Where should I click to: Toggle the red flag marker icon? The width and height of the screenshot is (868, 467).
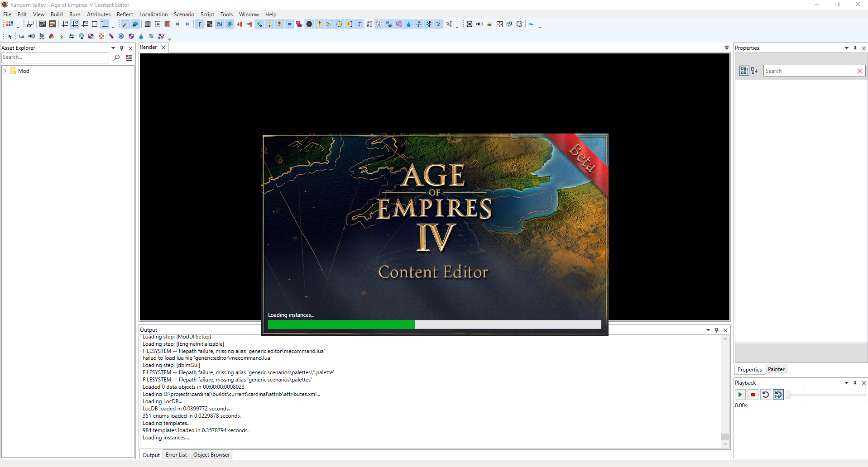pos(200,24)
